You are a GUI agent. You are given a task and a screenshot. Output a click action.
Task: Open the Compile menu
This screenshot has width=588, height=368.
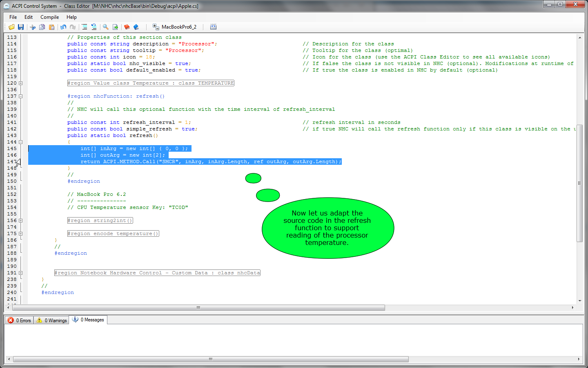[49, 17]
